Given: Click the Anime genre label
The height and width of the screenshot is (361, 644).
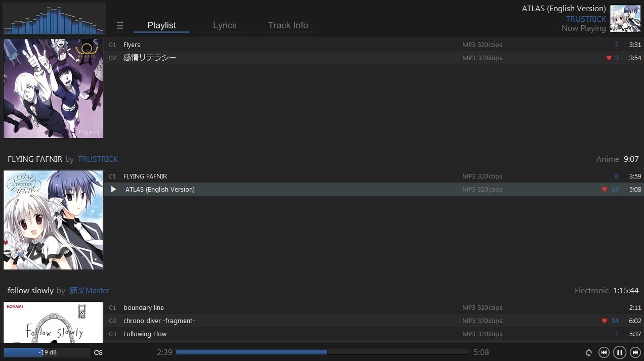Looking at the screenshot, I should coord(608,159).
